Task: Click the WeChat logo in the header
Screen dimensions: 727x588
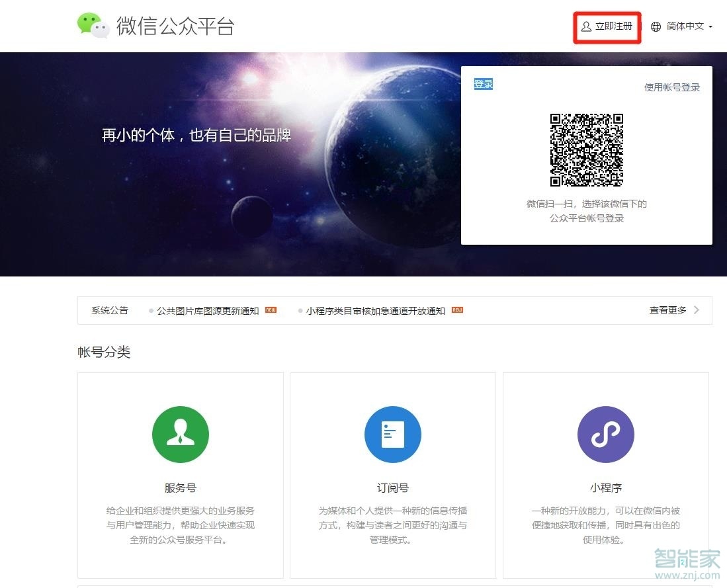Action: (x=93, y=25)
